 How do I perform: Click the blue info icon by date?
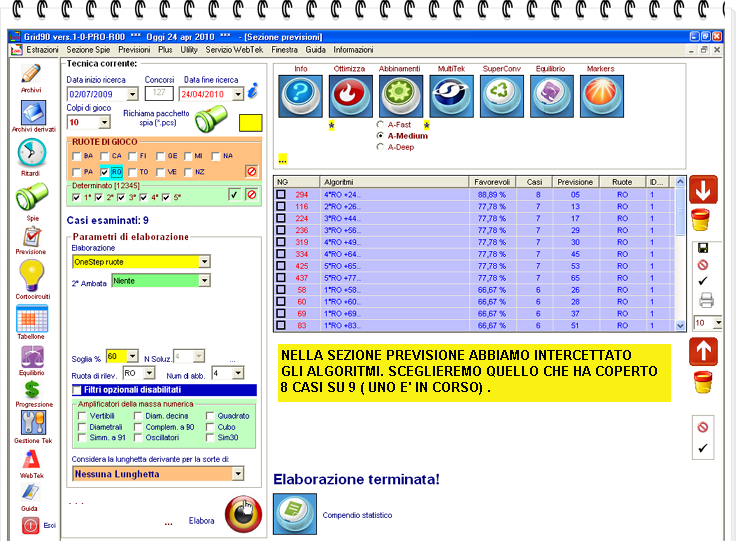pyautogui.click(x=253, y=91)
